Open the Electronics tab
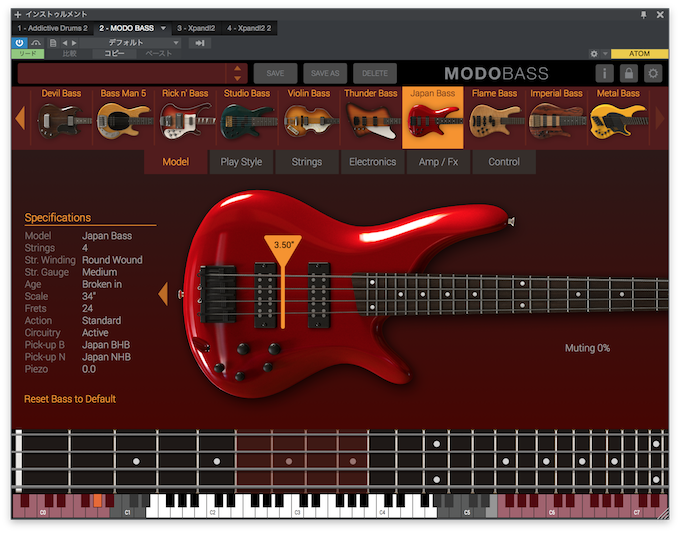Screen dimensions: 680x533 [373, 162]
